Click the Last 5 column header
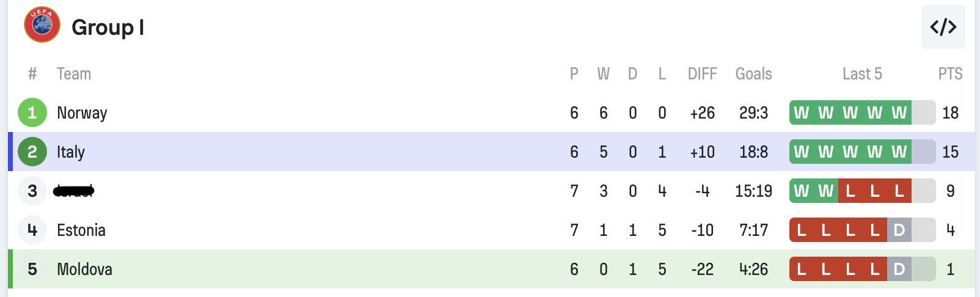The width and height of the screenshot is (980, 297). pos(862,74)
